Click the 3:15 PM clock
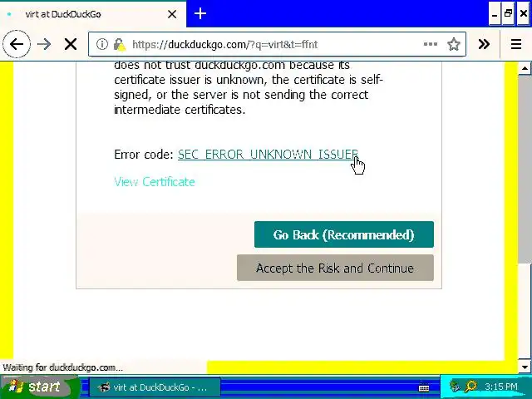This screenshot has height=399, width=532. point(500,387)
